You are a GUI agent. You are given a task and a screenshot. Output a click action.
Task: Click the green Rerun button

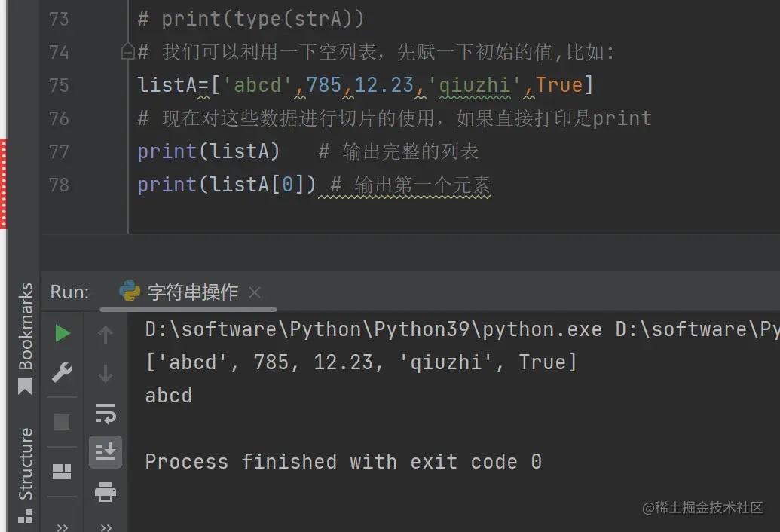[63, 333]
